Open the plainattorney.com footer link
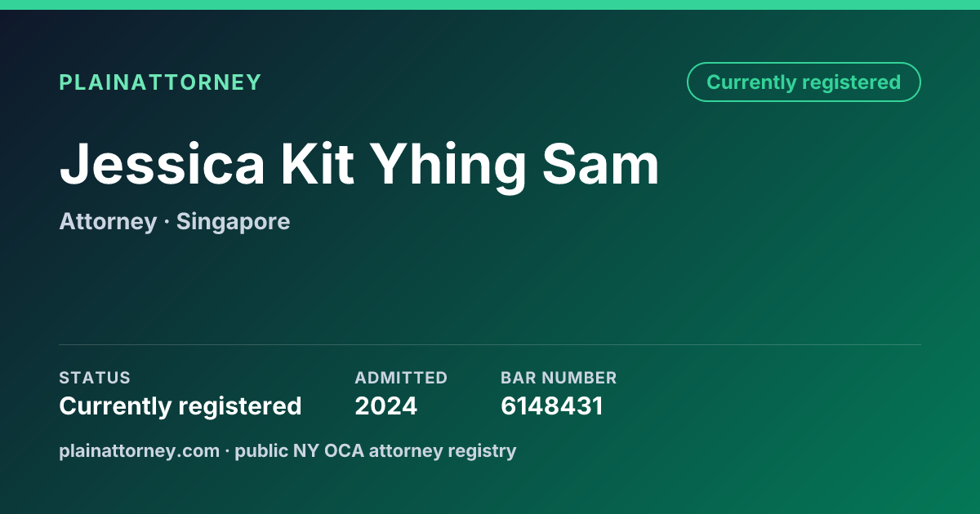Image resolution: width=980 pixels, height=514 pixels. [139, 451]
